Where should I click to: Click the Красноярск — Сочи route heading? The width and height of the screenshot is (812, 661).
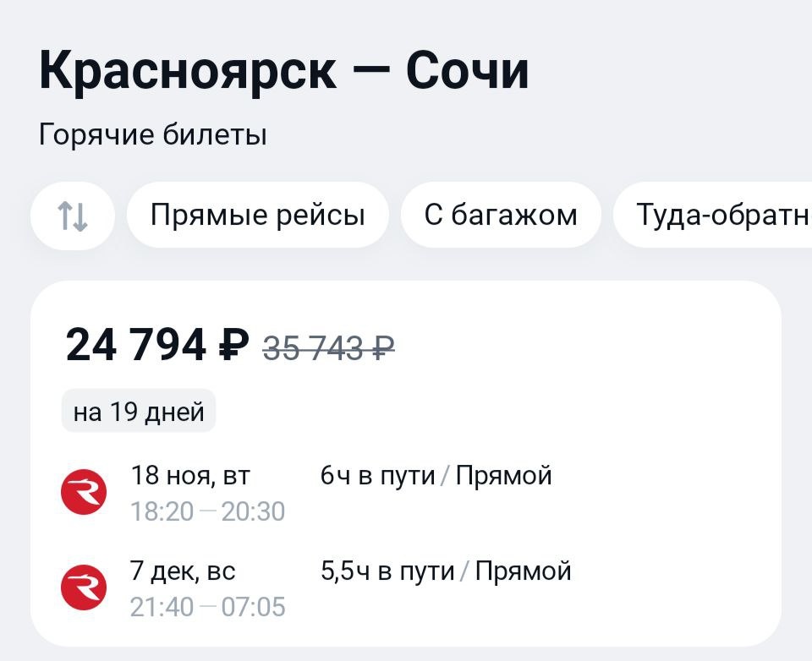tap(284, 71)
